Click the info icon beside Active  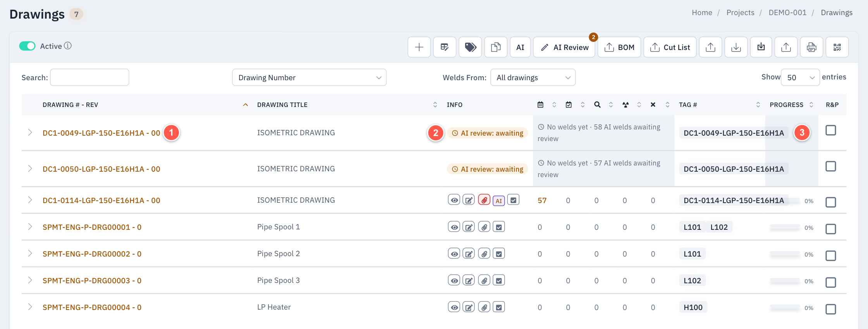coord(68,46)
